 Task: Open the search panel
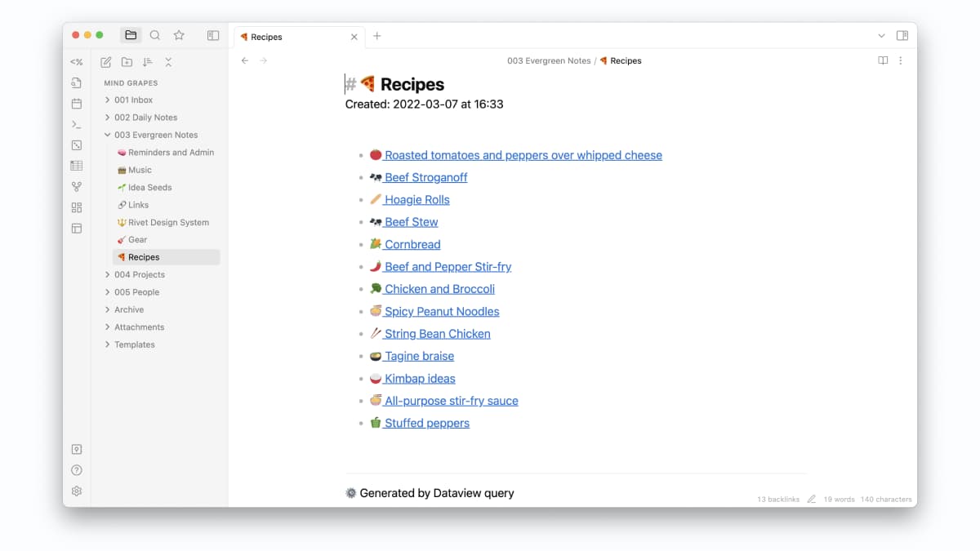[154, 35]
